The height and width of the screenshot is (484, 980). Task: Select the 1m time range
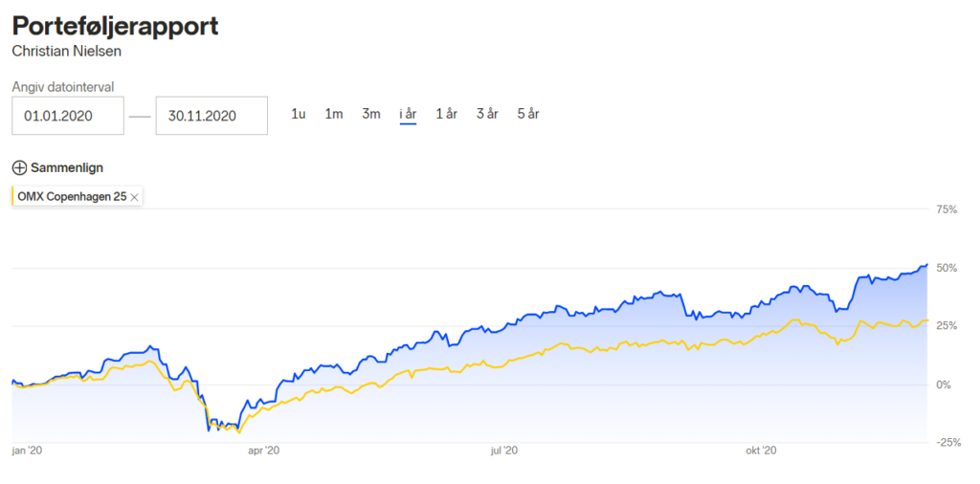pyautogui.click(x=334, y=114)
